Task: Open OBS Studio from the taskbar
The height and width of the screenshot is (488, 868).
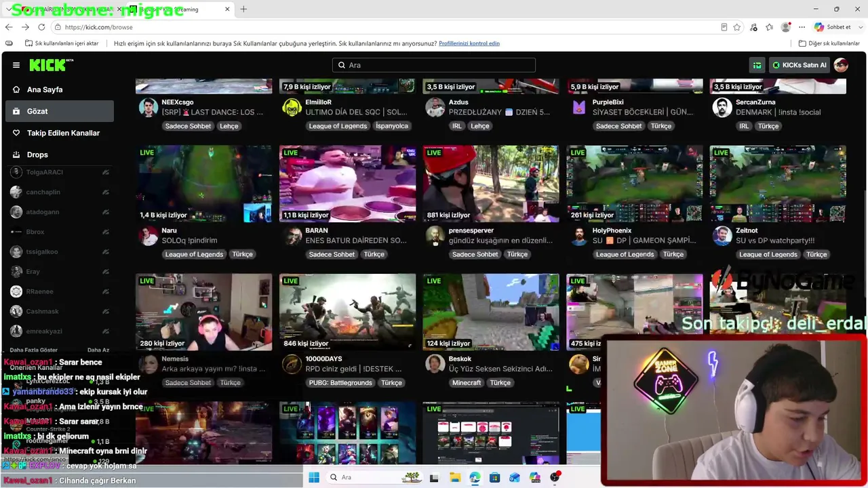Action: (555, 477)
